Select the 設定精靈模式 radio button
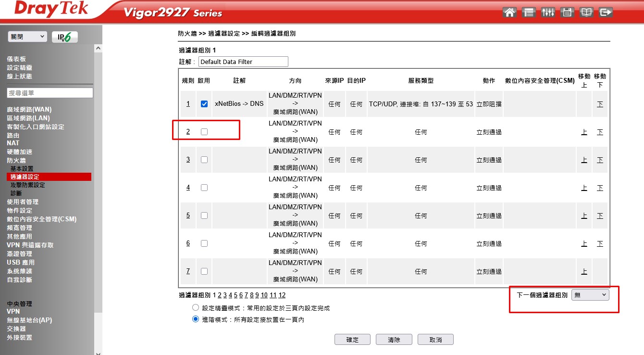644x355 pixels. coord(196,308)
